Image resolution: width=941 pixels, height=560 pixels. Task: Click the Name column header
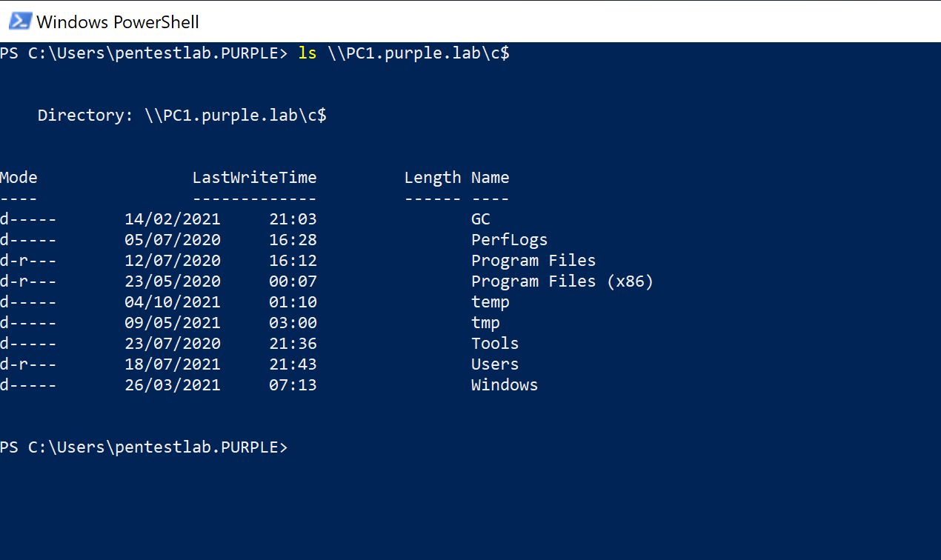pos(490,178)
